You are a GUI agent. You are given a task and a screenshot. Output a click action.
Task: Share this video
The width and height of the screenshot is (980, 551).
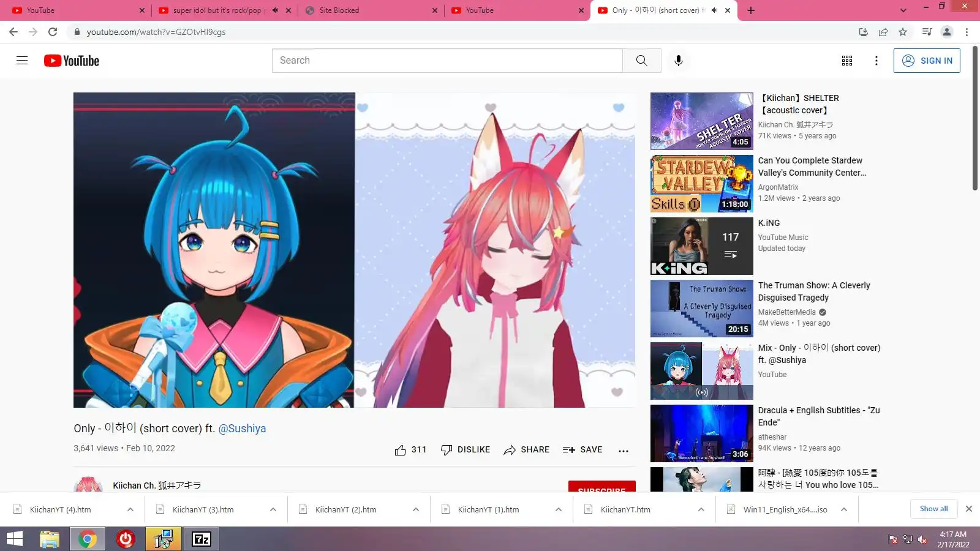click(526, 450)
